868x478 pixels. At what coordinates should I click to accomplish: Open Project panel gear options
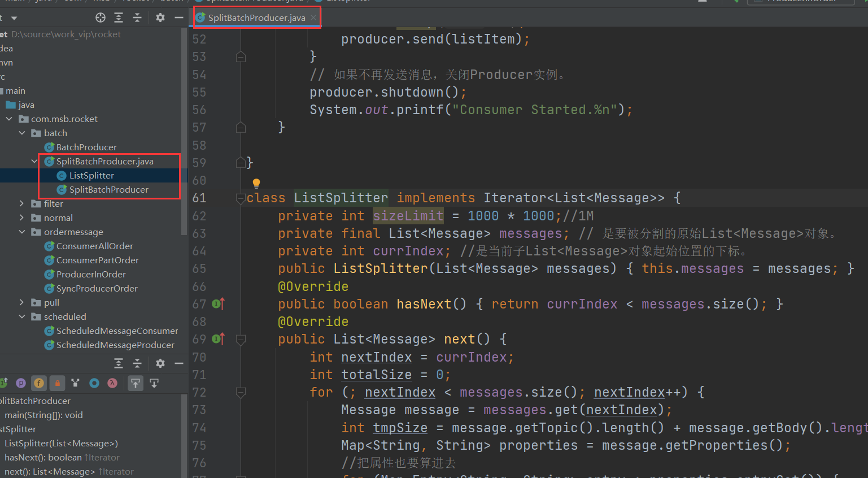coord(160,18)
